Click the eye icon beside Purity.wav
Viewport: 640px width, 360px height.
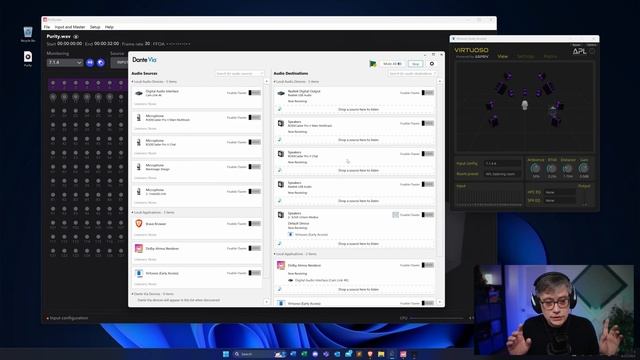click(x=76, y=37)
